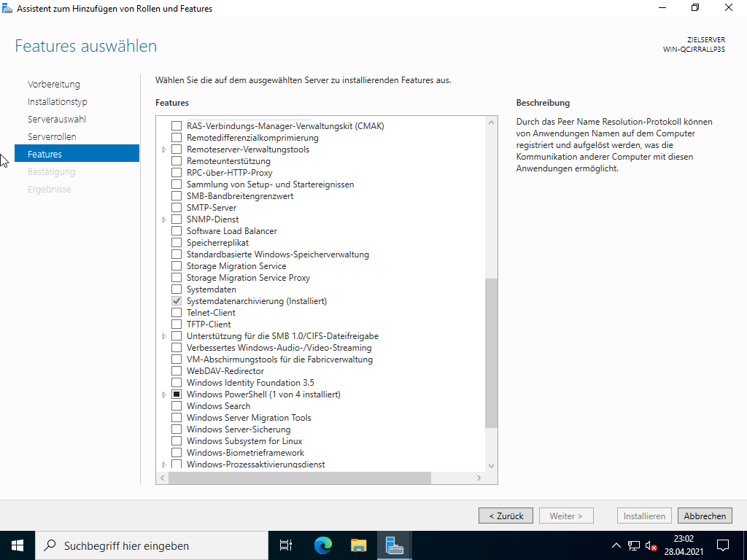Click the horizontal scrollbar thumb of feature list
This screenshot has height=560, width=747.
[x=300, y=478]
